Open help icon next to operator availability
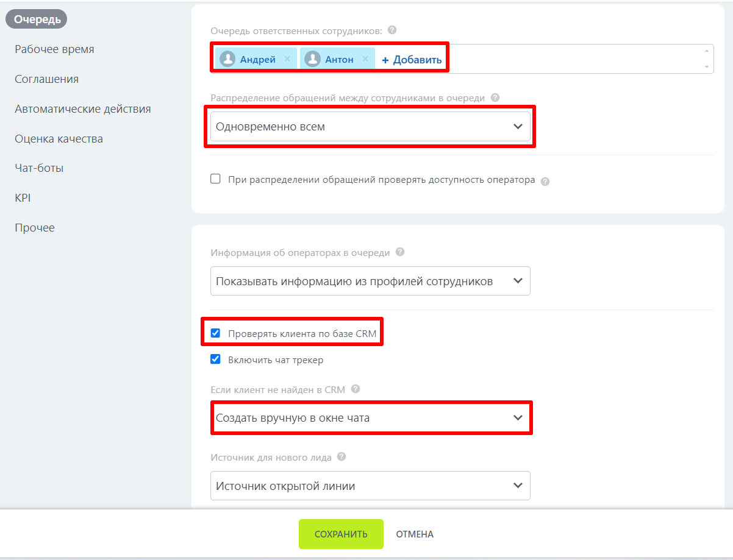The image size is (733, 560). pos(545,181)
